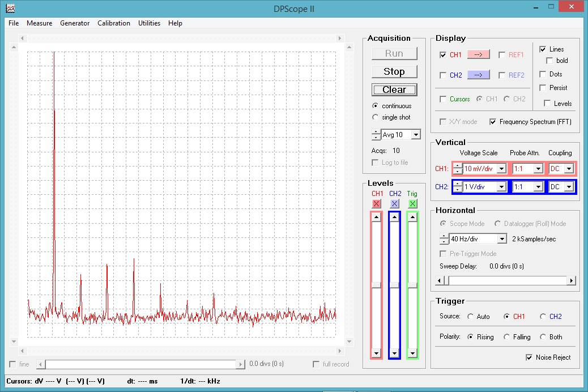This screenshot has height=392, width=588.
Task: Reset CH1 level with red X button
Action: tap(377, 204)
